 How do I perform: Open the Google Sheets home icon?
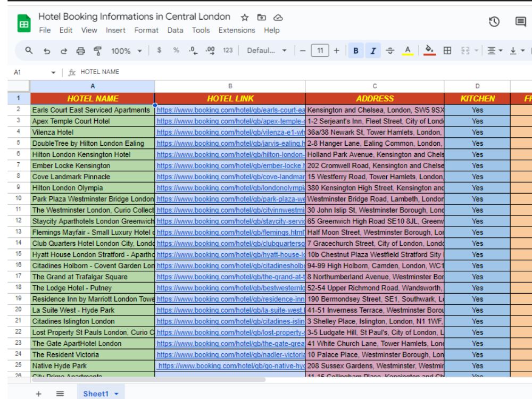(24, 23)
